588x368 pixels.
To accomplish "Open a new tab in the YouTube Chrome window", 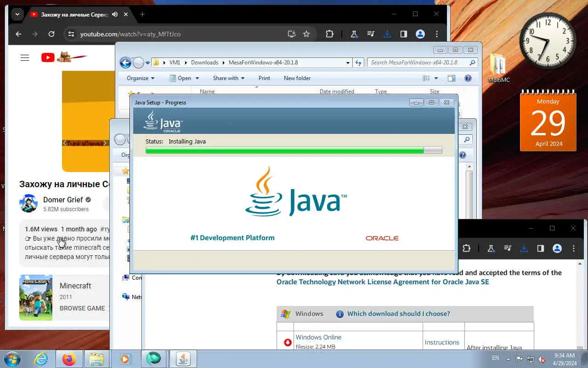I will click(x=142, y=14).
